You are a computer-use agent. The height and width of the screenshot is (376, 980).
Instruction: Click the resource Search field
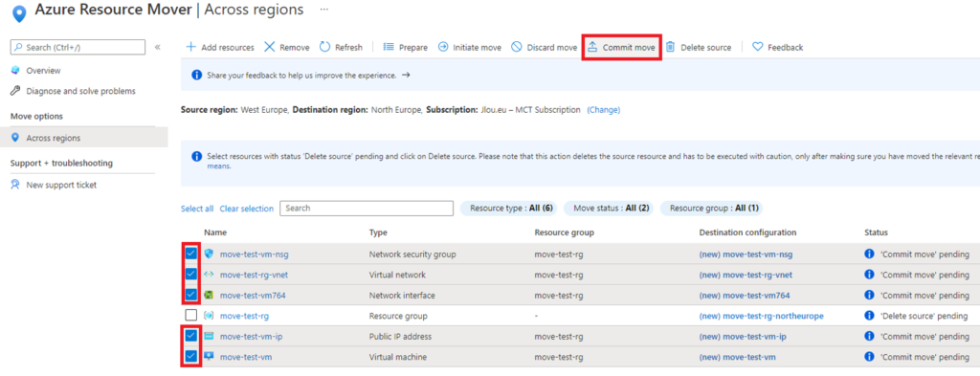coord(367,209)
